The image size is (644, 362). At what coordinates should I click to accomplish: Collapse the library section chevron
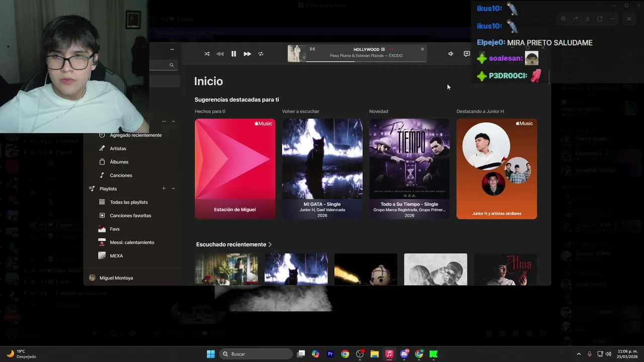[x=173, y=121]
